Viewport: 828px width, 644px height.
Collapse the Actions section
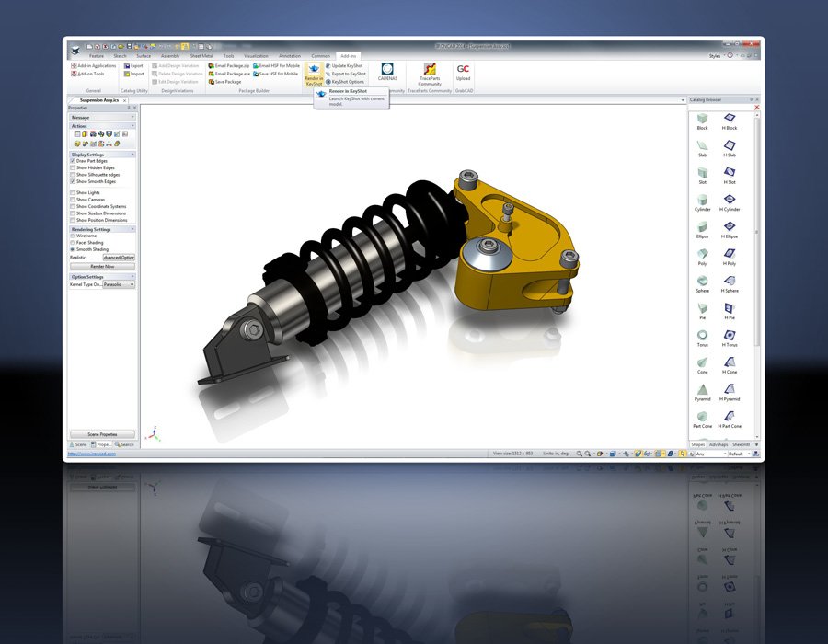click(x=132, y=126)
